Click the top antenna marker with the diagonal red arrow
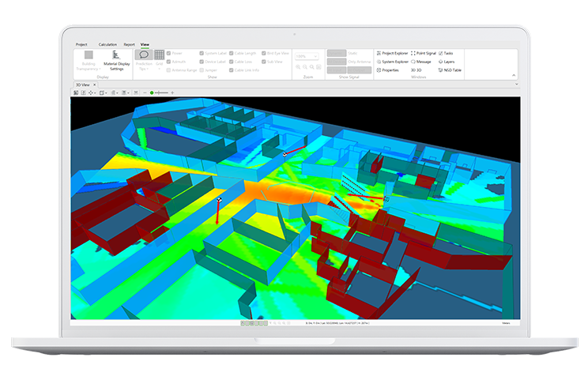The height and width of the screenshot is (380, 588). tap(285, 154)
